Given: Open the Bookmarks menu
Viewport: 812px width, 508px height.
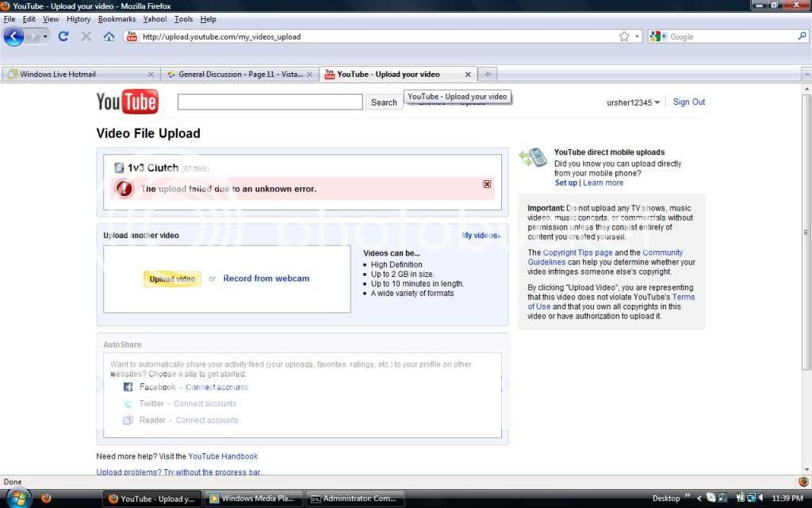Looking at the screenshot, I should point(117,19).
